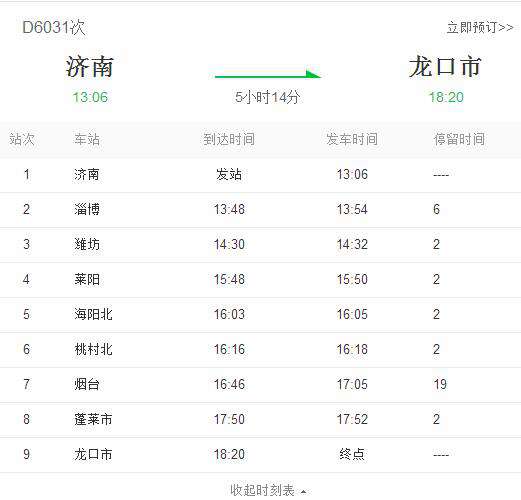Select station row 潍坊

coord(260,245)
